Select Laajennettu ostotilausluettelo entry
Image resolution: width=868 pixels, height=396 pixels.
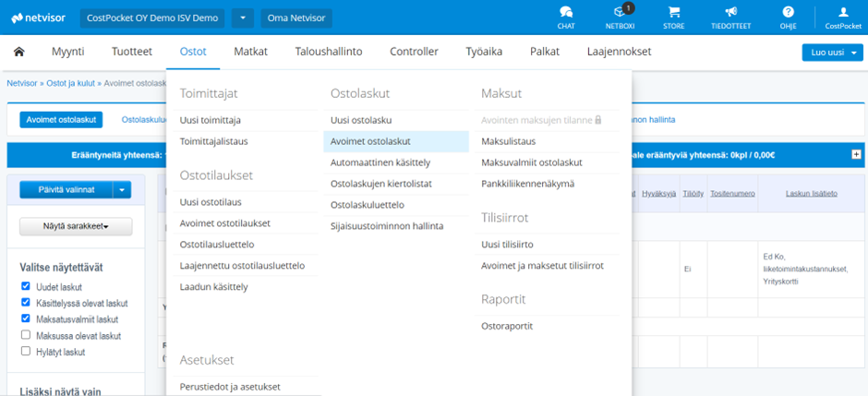pos(242,266)
